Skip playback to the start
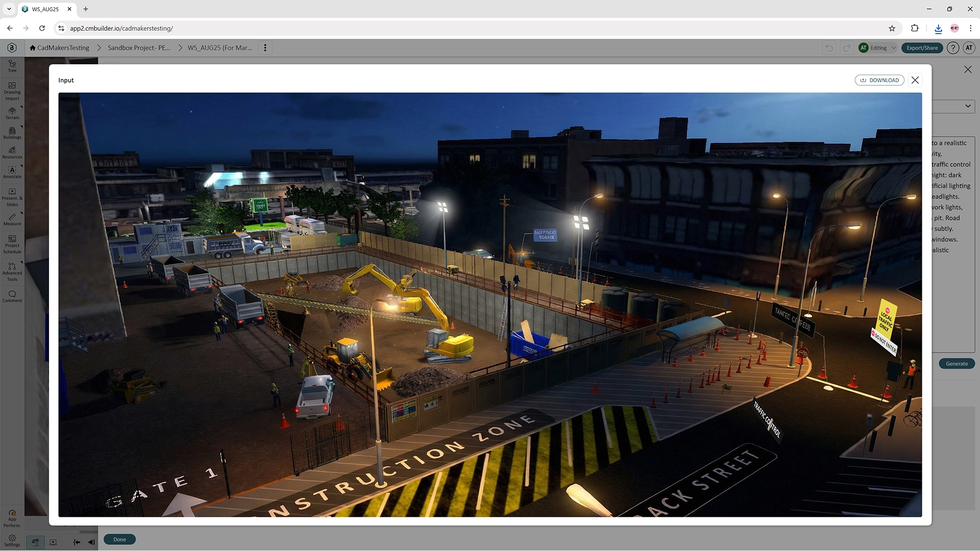980x551 pixels. point(77,542)
